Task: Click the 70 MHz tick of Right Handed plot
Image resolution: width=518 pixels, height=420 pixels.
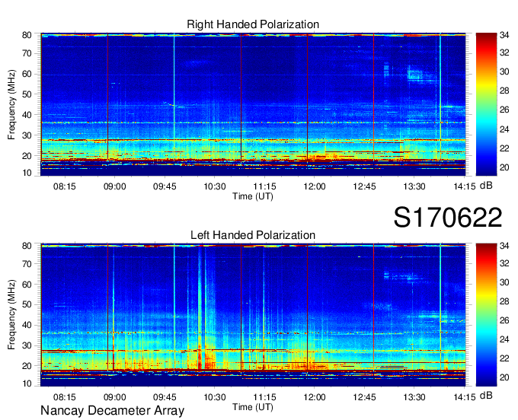Action: (x=27, y=53)
